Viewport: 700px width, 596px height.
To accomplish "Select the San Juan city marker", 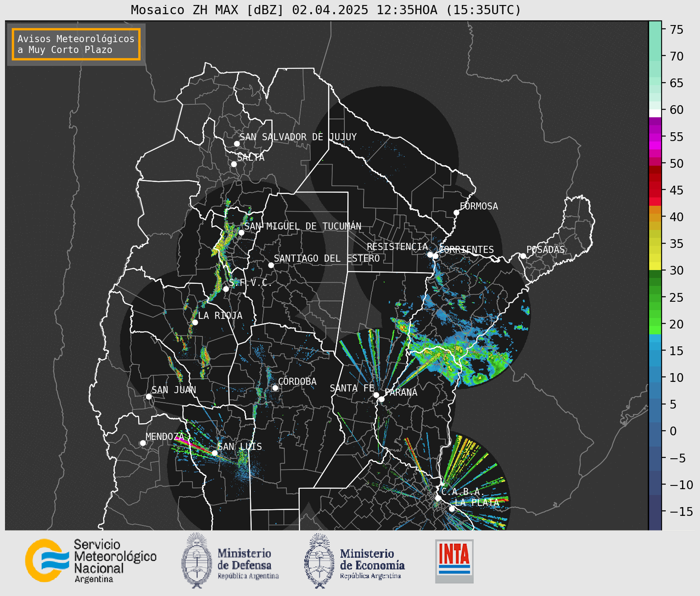I will 149,396.
